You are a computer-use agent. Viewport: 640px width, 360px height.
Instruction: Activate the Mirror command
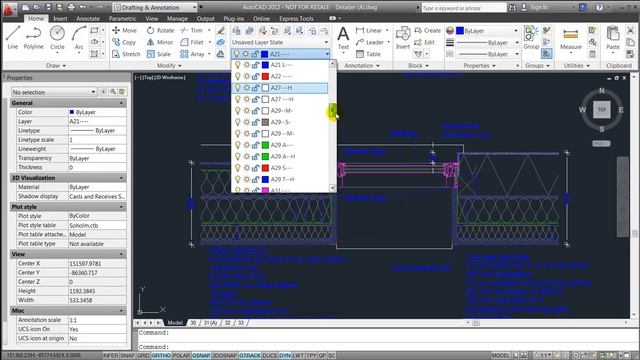[160, 42]
